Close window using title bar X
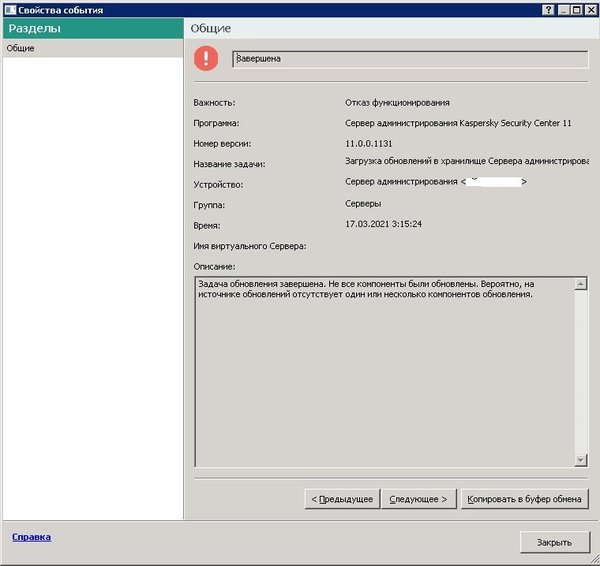600x566 pixels. (590, 9)
